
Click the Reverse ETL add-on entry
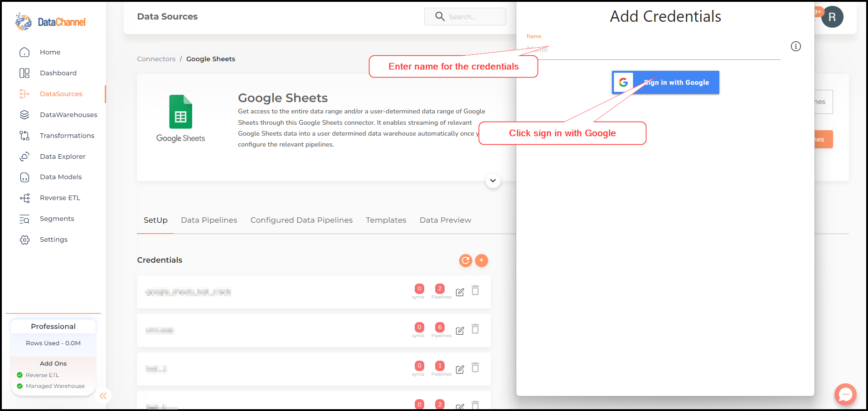point(42,375)
